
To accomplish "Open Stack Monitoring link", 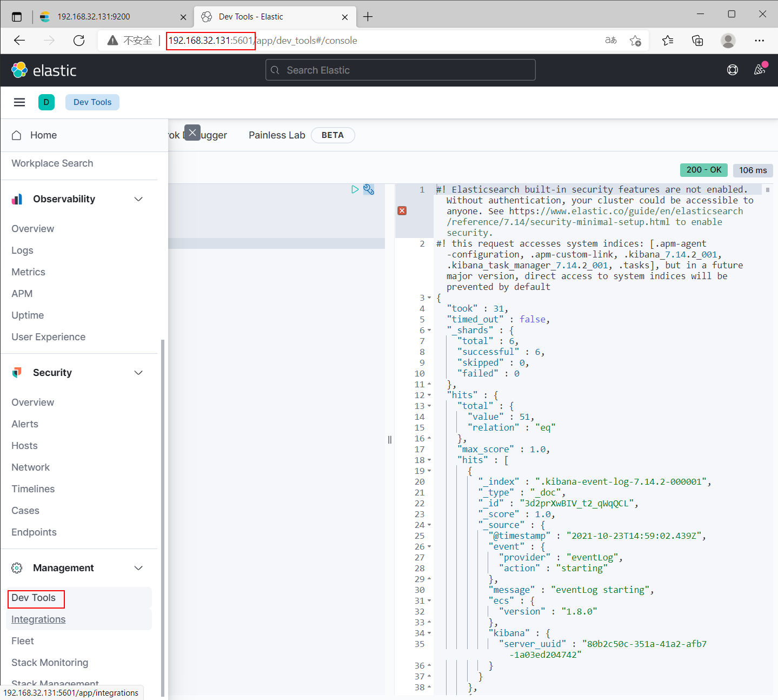I will (x=50, y=663).
